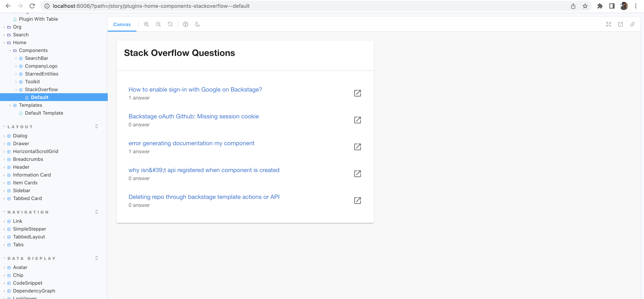Open Backstage oAuth Github question link
This screenshot has width=644, height=299.
pyautogui.click(x=193, y=117)
